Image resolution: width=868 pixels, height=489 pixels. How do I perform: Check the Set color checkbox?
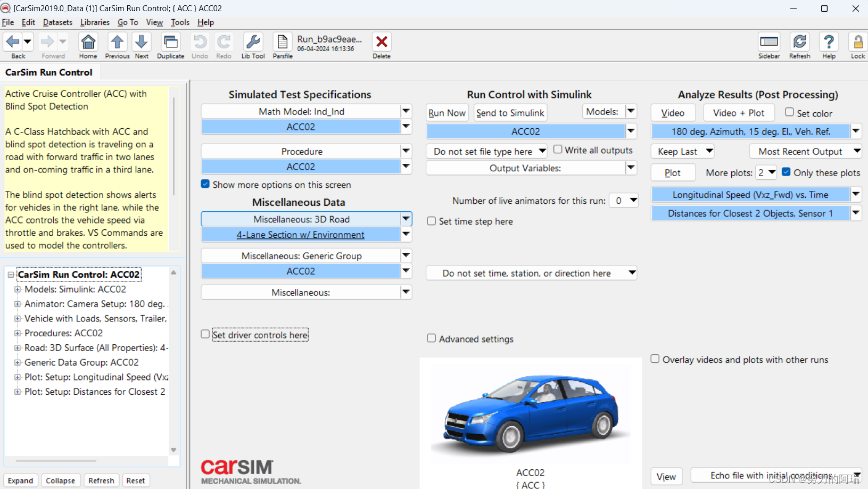point(790,112)
